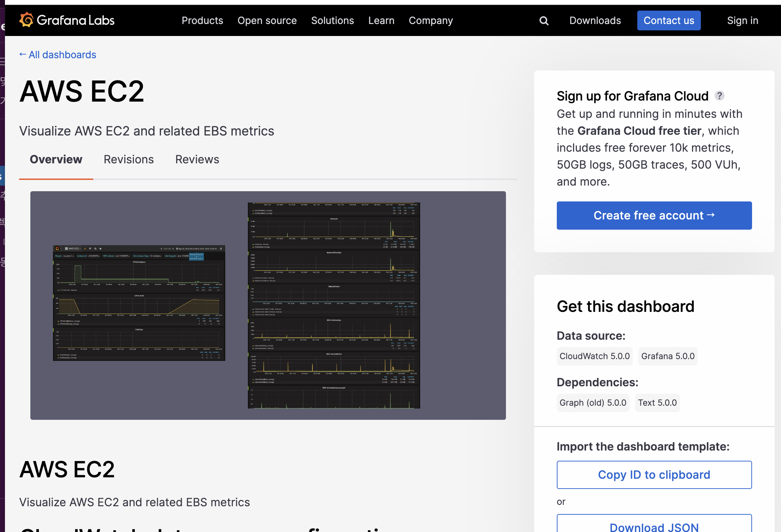781x532 pixels.
Task: Click Create free account button
Action: pyautogui.click(x=654, y=215)
